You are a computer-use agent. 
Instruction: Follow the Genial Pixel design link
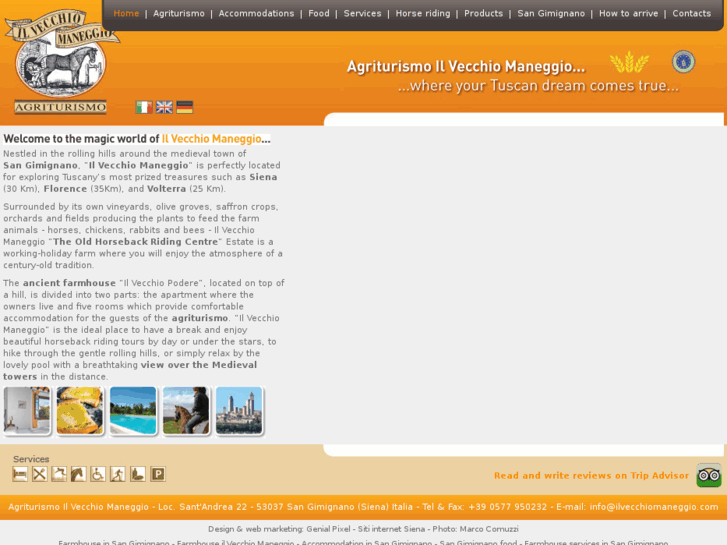click(328, 529)
